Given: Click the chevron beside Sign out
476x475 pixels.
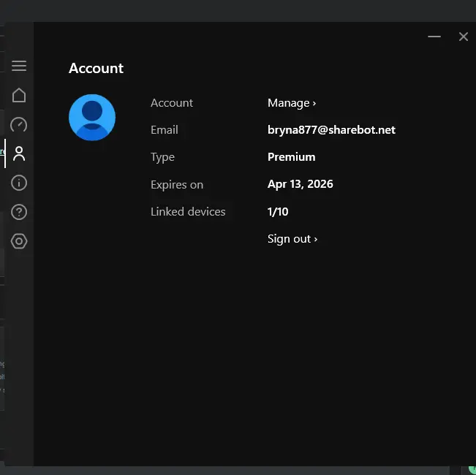Looking at the screenshot, I should [x=316, y=239].
